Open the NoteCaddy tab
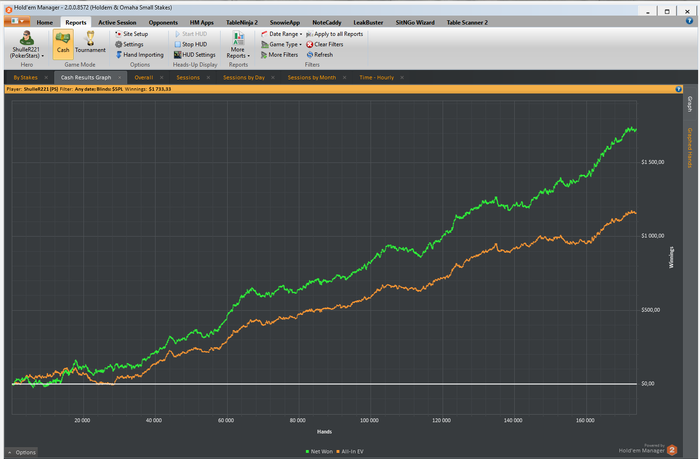 tap(327, 22)
